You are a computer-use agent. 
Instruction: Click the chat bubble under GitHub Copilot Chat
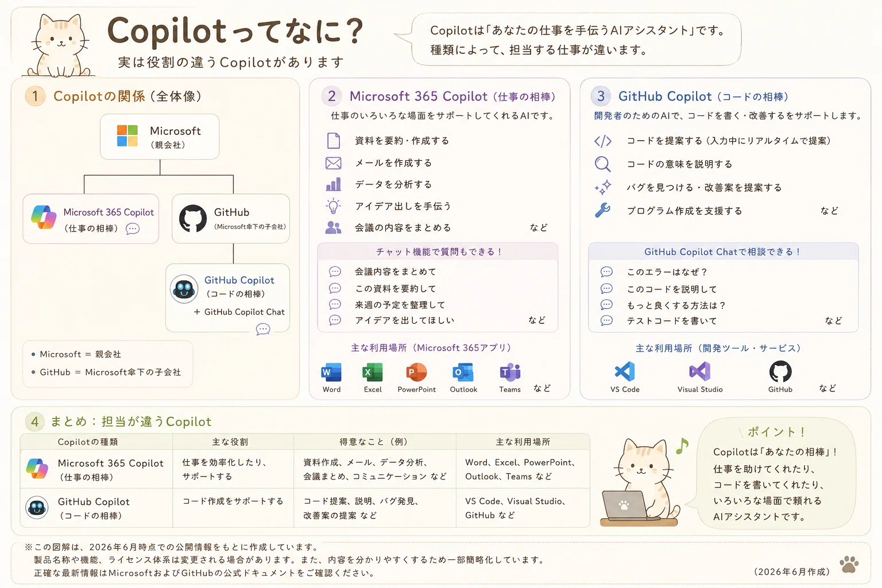click(263, 329)
